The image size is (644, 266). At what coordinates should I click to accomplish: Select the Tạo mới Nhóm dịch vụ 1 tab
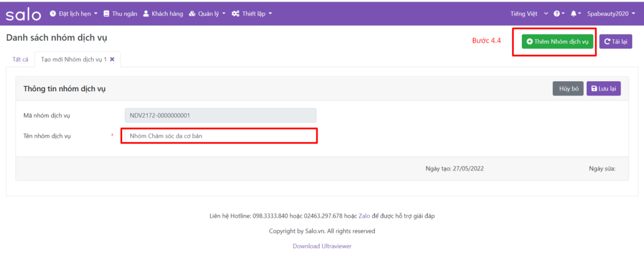[73, 59]
